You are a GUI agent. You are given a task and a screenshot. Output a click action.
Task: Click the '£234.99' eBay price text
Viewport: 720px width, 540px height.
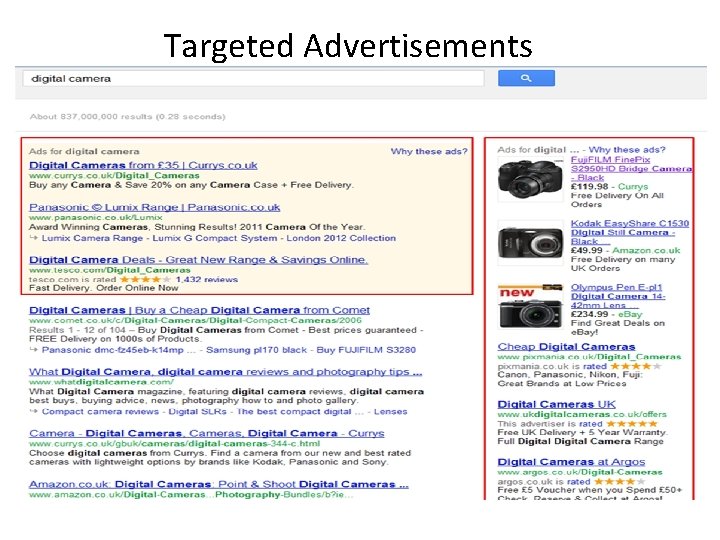[x=589, y=314]
